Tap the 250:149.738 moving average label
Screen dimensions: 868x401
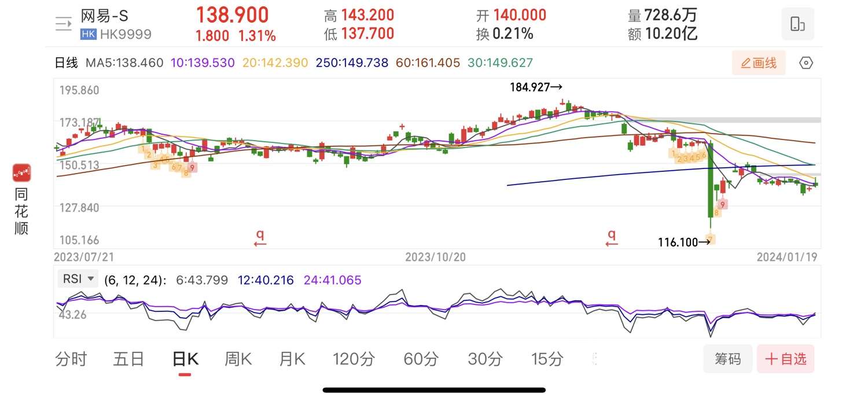click(352, 62)
